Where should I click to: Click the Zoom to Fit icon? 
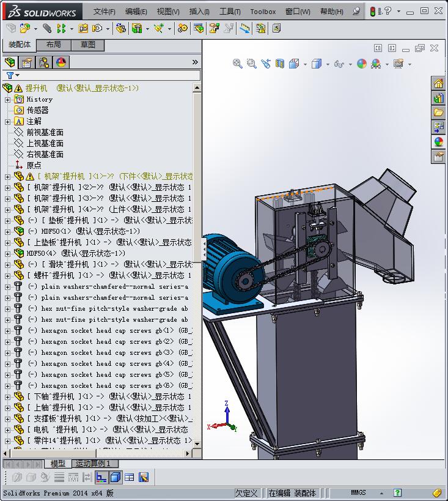[x=237, y=64]
